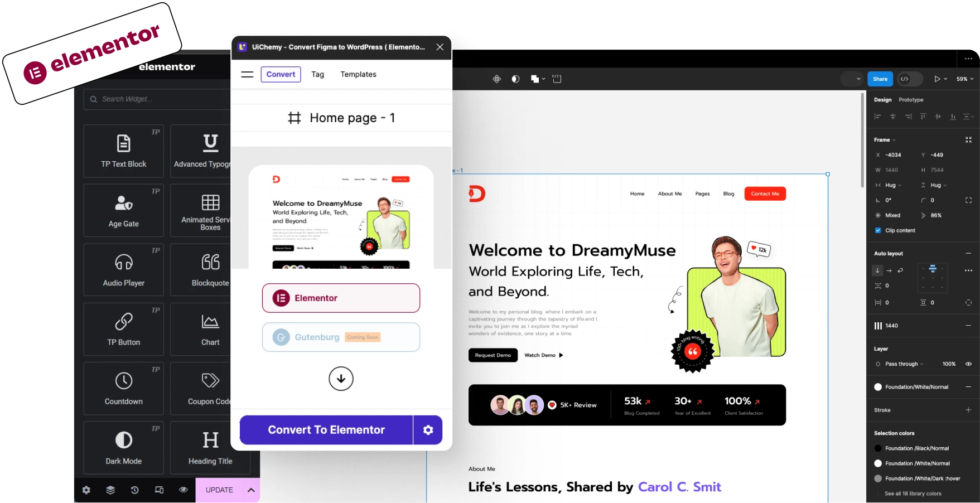Disable the Clip content checkbox
980x503 pixels.
point(878,230)
